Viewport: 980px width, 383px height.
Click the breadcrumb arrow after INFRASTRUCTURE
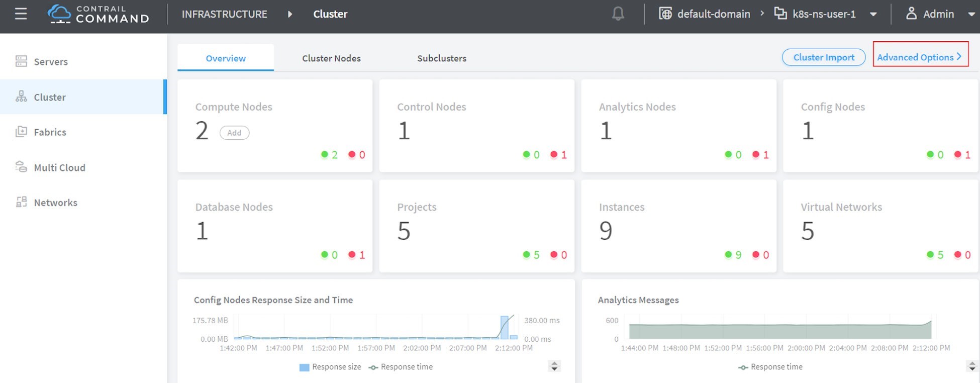290,14
